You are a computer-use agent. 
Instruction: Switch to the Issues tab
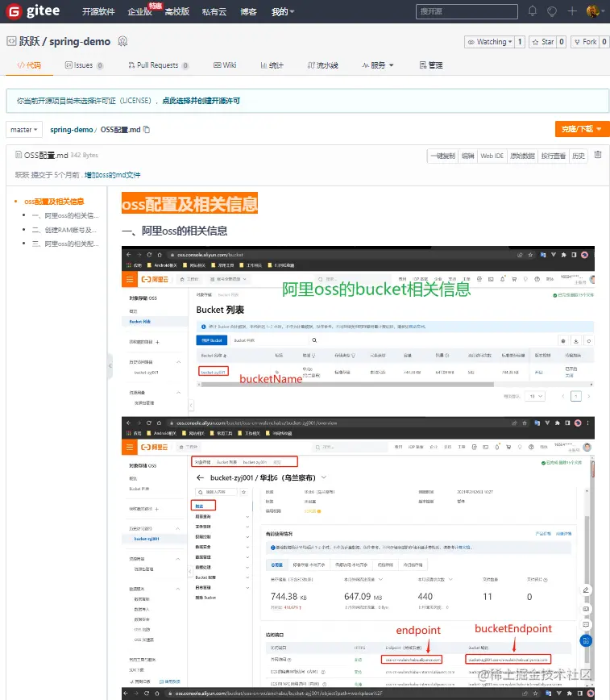coord(84,65)
